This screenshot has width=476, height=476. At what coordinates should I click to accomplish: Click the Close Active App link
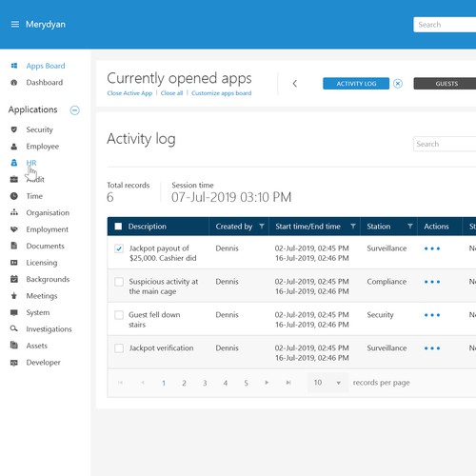pyautogui.click(x=129, y=93)
